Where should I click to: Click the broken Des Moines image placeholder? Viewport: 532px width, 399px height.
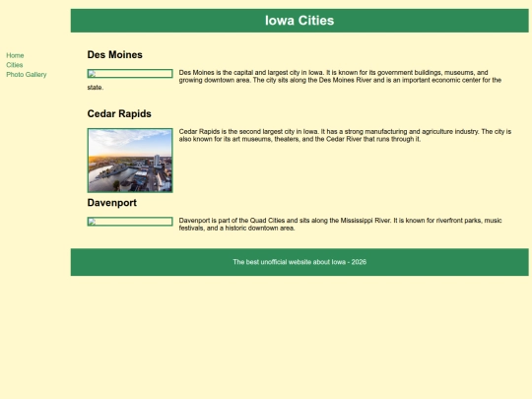130,74
